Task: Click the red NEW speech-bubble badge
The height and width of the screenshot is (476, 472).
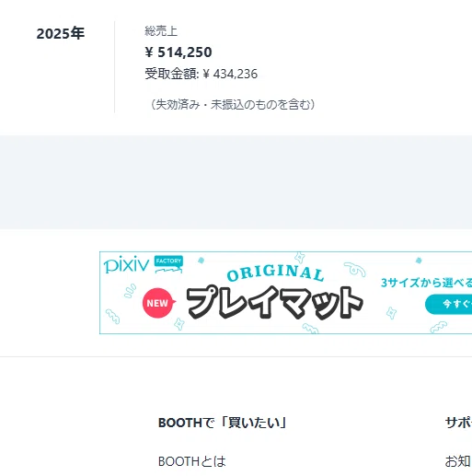Action: 159,303
